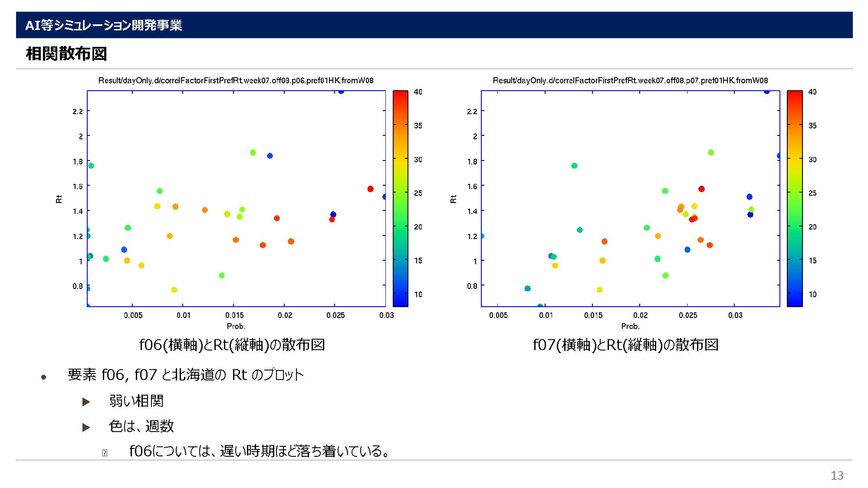Click the 1.4 y-axis tick of f06 plot
868x488 pixels.
click(x=78, y=211)
